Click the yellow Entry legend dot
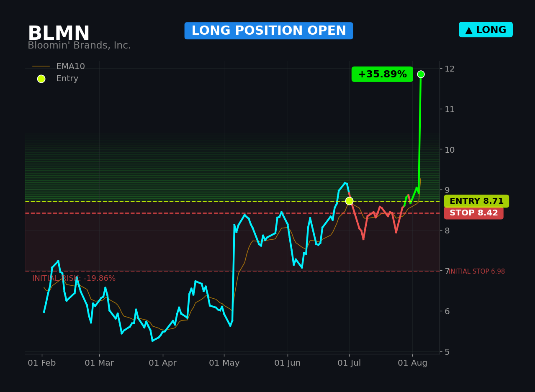 (41, 79)
